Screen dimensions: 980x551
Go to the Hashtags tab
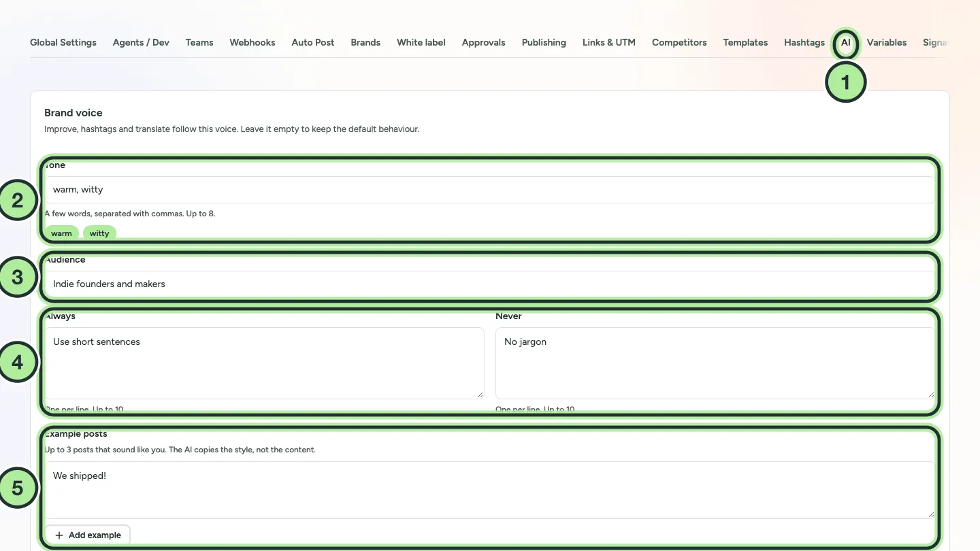pos(804,42)
